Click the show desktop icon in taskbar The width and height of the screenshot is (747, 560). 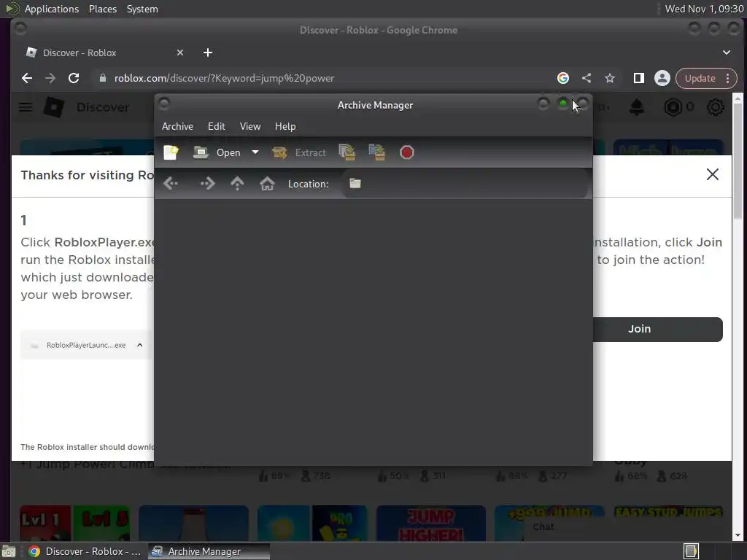click(x=9, y=551)
